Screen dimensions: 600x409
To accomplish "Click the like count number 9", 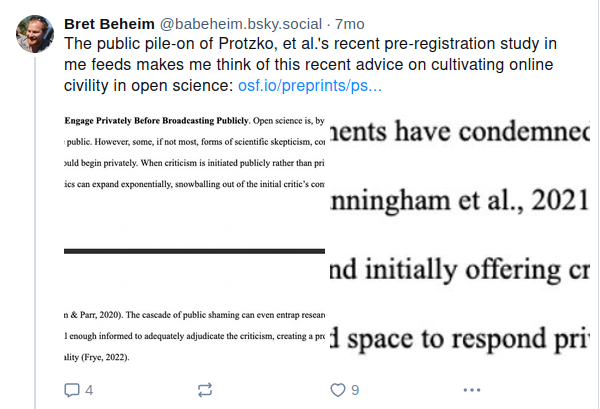I will [x=355, y=390].
